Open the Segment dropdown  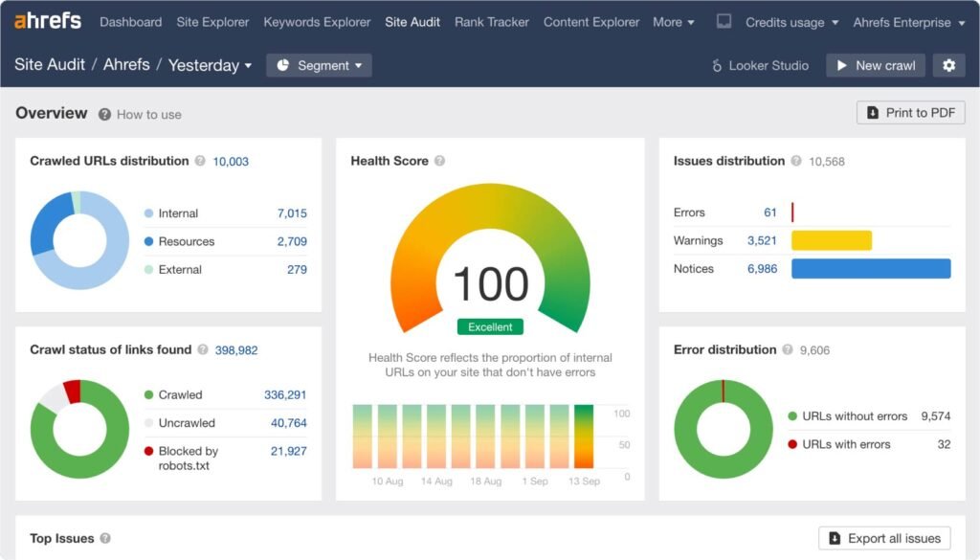coord(321,65)
